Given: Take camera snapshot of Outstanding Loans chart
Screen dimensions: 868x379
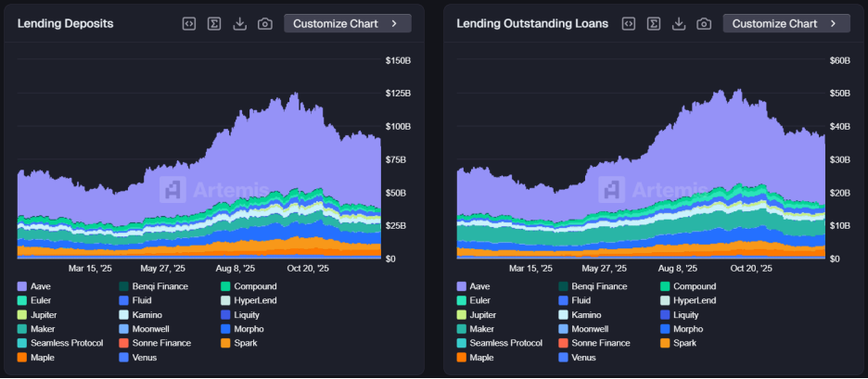Looking at the screenshot, I should 704,23.
